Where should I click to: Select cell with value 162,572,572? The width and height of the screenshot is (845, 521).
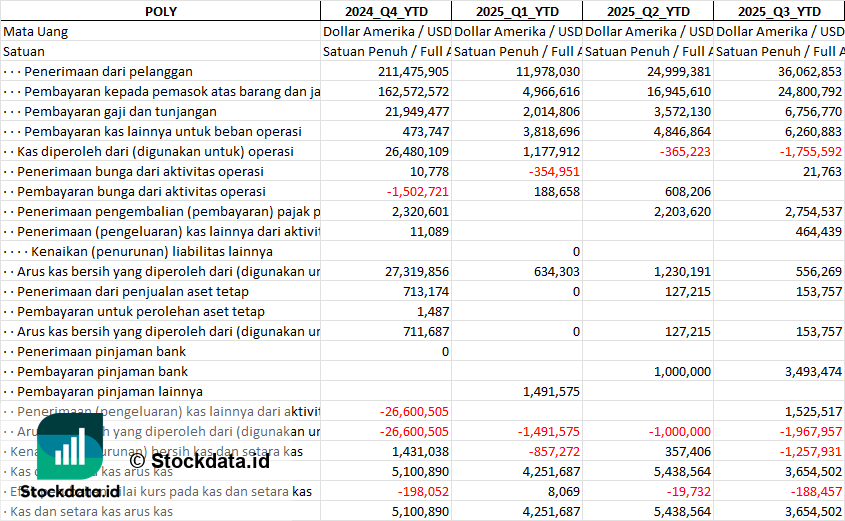(x=386, y=92)
